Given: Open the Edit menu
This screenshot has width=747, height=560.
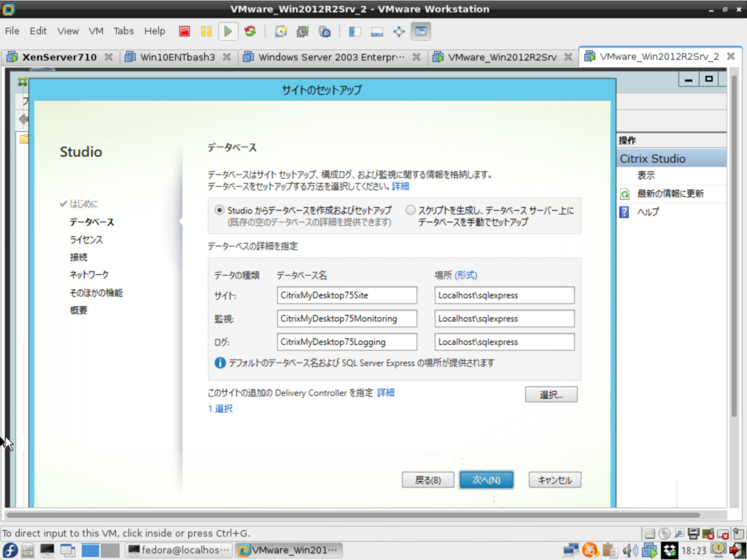Looking at the screenshot, I should (x=38, y=31).
